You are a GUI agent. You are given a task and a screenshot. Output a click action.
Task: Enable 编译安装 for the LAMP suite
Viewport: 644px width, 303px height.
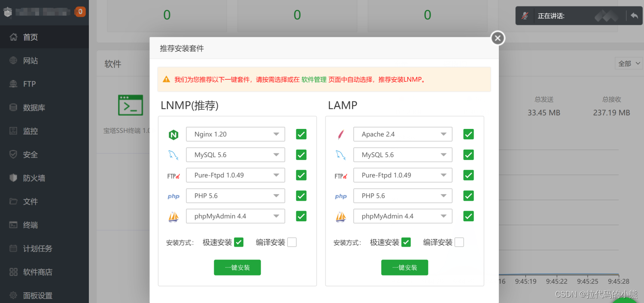(459, 242)
